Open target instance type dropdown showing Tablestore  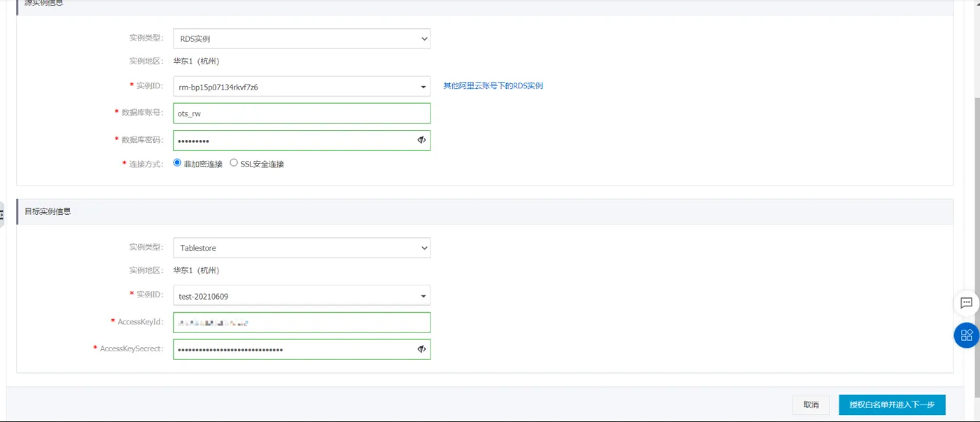click(302, 248)
